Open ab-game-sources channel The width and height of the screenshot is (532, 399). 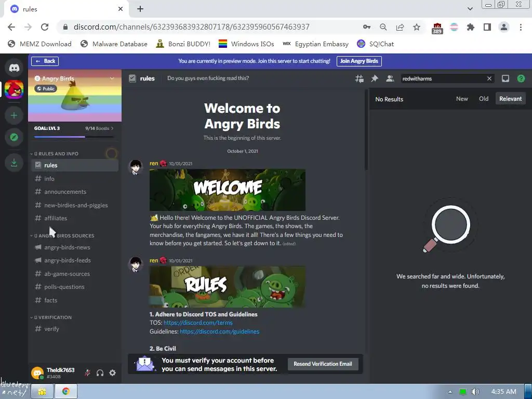click(x=75, y=274)
